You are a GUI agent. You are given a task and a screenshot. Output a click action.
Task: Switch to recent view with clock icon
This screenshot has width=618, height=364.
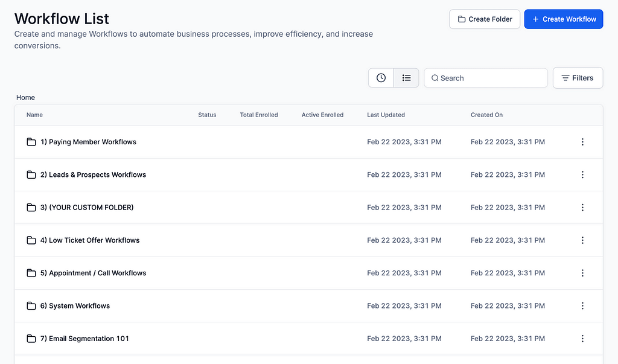[381, 78]
